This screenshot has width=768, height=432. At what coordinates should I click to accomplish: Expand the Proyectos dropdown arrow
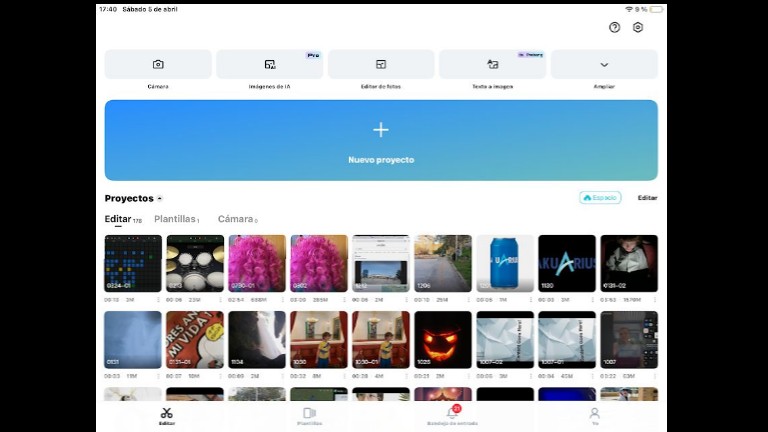coord(160,199)
